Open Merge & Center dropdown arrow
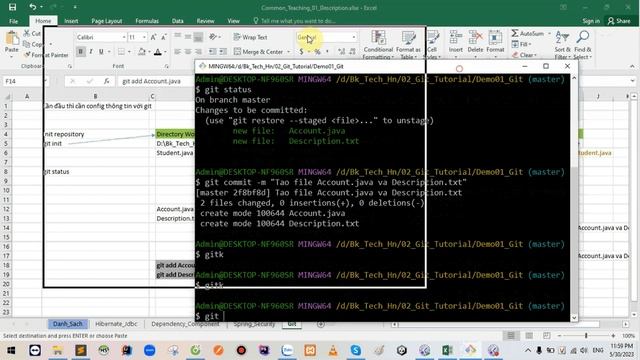 coord(288,52)
